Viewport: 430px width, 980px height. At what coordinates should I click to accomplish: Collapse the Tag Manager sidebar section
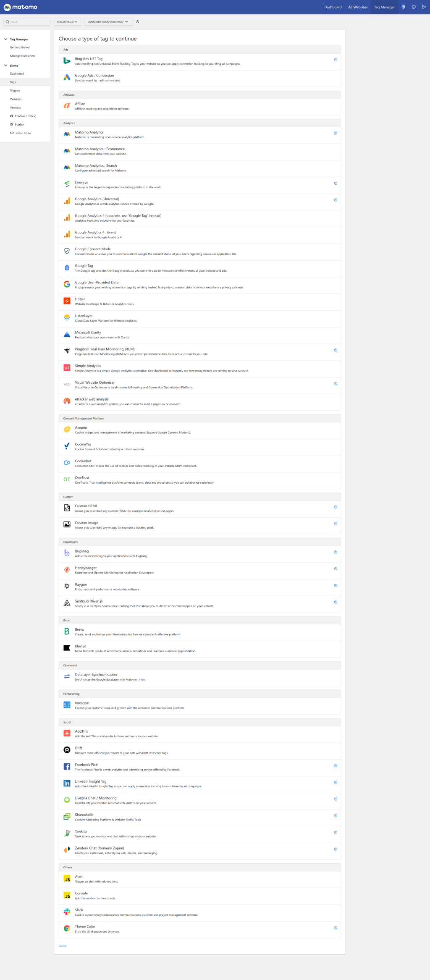click(6, 39)
